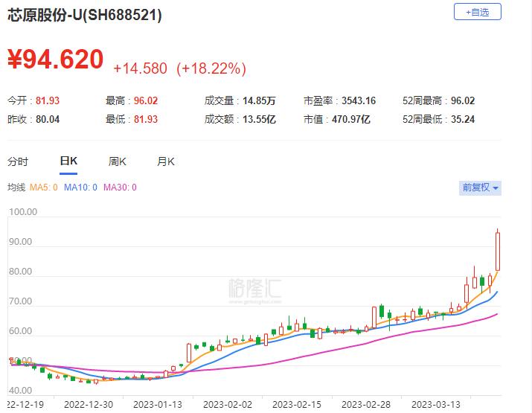The height and width of the screenshot is (413, 532).
Task: Click the 52周最高 value 96.02
Action: pos(463,100)
